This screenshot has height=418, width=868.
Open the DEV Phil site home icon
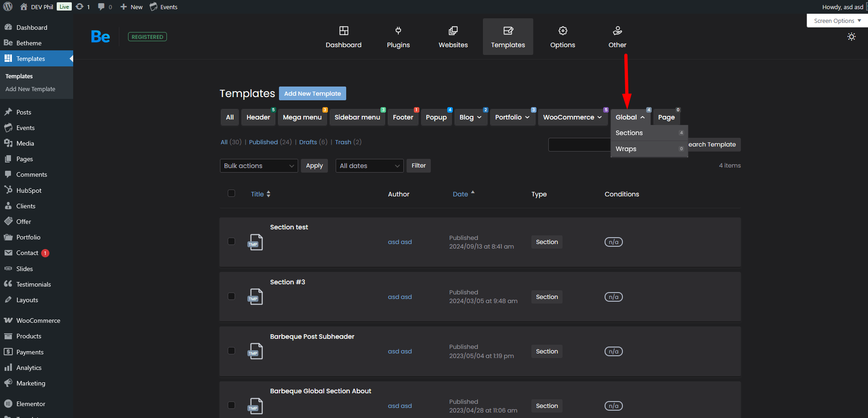(x=24, y=7)
